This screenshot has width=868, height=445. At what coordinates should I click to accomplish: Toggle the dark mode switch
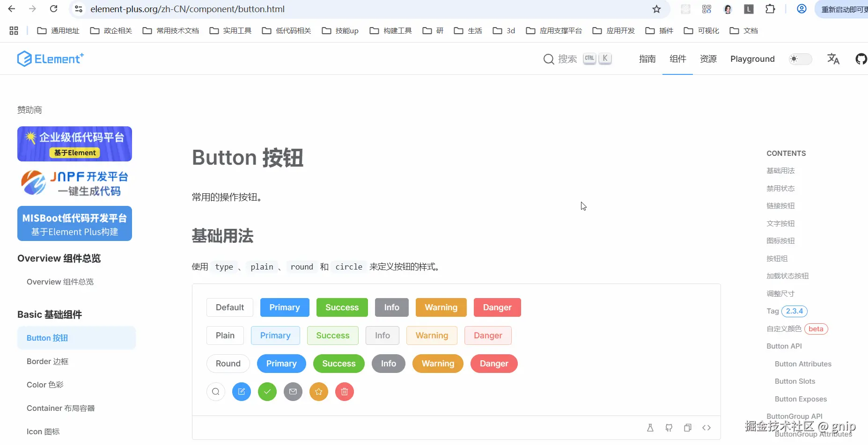[800, 59]
